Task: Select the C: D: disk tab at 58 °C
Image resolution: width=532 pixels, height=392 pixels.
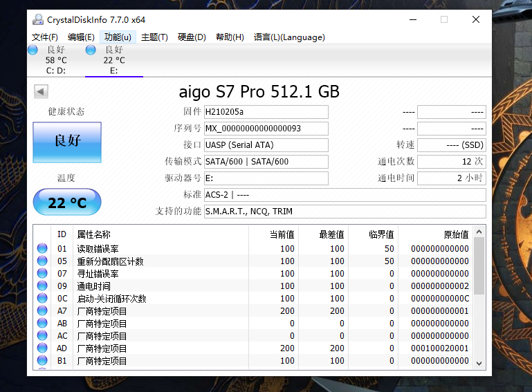Action: (x=56, y=60)
